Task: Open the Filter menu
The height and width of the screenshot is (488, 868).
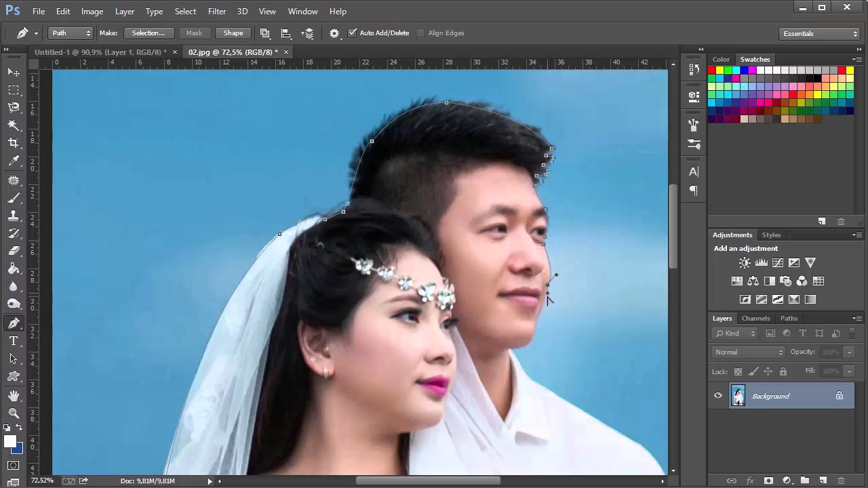Action: (217, 12)
